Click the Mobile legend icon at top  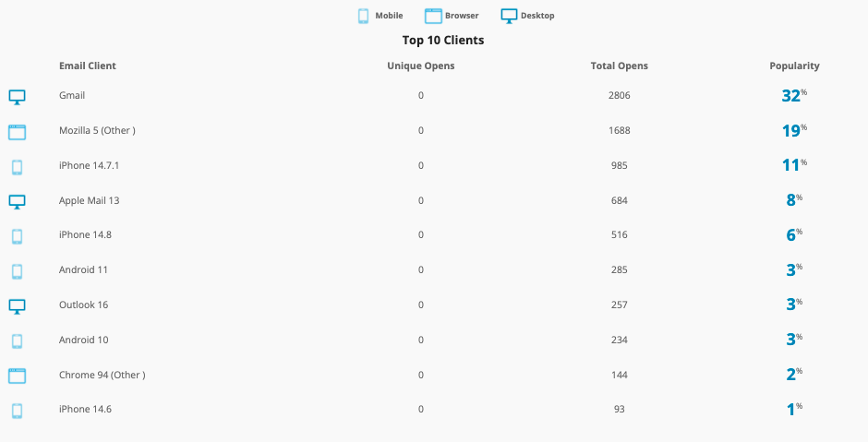pos(363,16)
